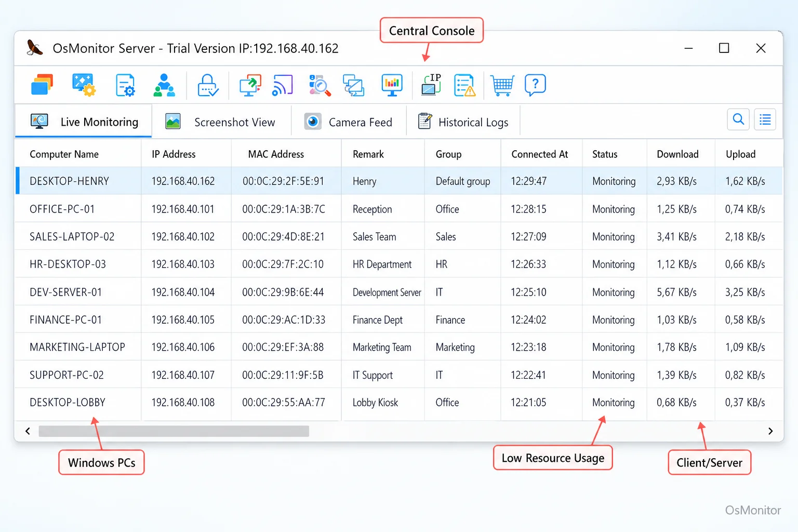This screenshot has width=798, height=532.
Task: Click the password lock toolbar icon
Action: coord(208,85)
